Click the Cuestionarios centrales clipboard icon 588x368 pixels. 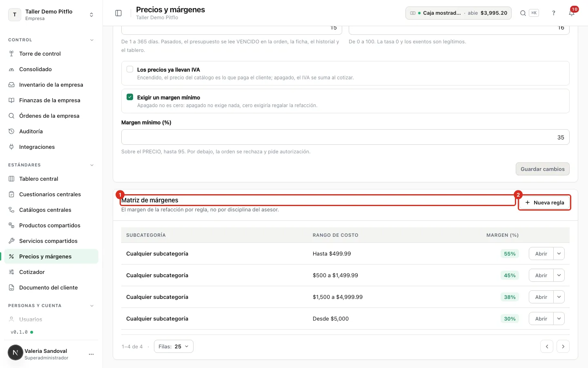pos(11,194)
